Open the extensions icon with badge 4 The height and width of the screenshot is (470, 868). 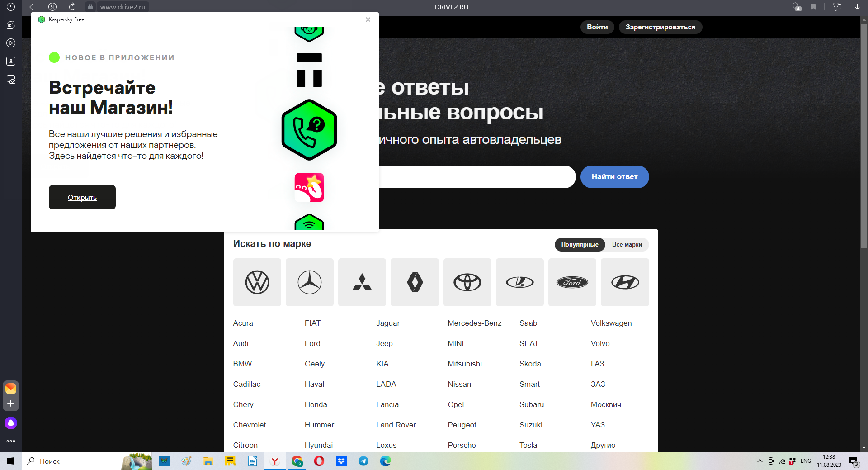point(797,7)
